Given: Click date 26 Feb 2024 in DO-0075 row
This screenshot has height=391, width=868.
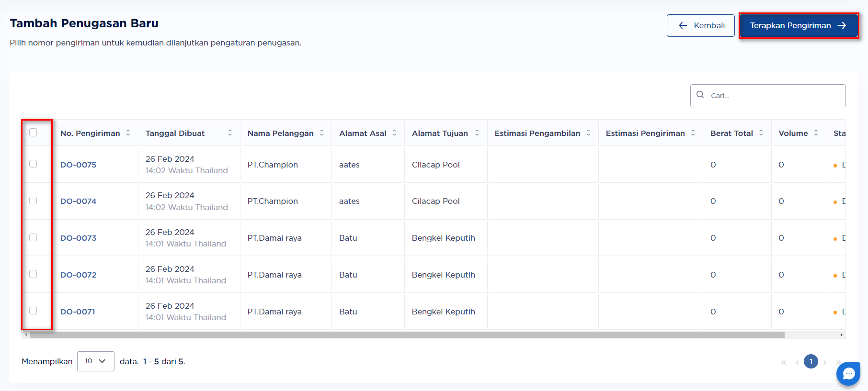Looking at the screenshot, I should 170,159.
